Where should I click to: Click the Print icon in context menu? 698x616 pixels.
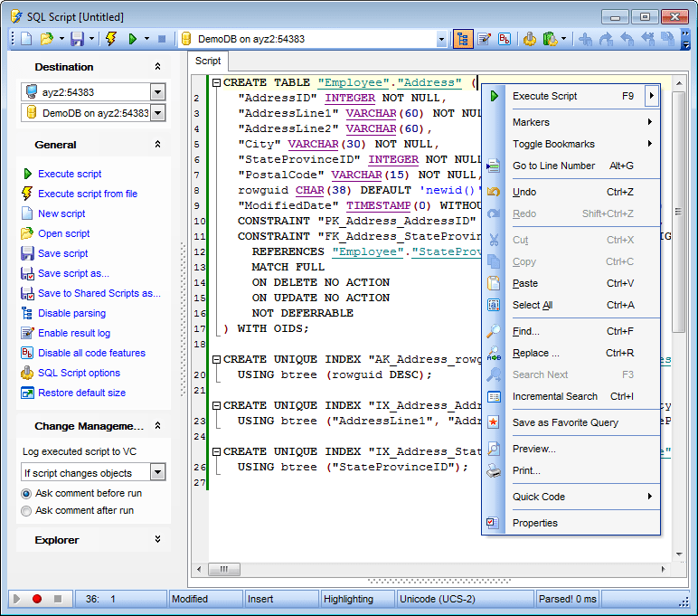[x=494, y=470]
